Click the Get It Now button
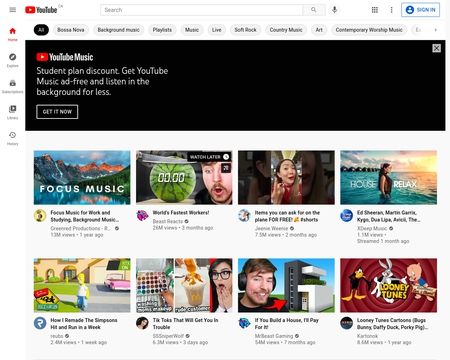This screenshot has height=360, width=450. pyautogui.click(x=57, y=112)
